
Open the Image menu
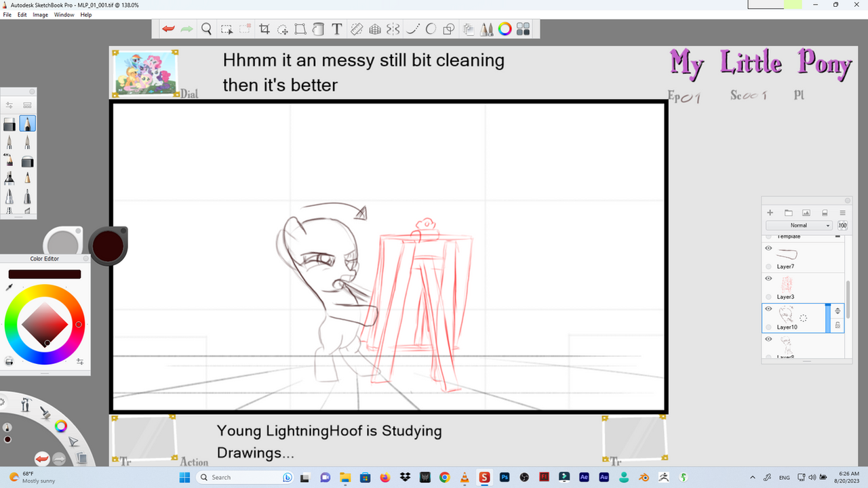pos(41,14)
